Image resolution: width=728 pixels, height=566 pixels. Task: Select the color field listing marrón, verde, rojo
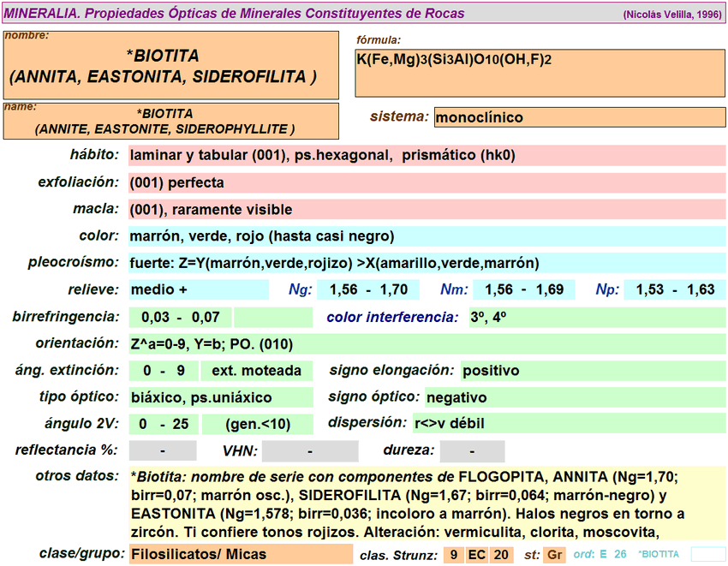(x=427, y=236)
